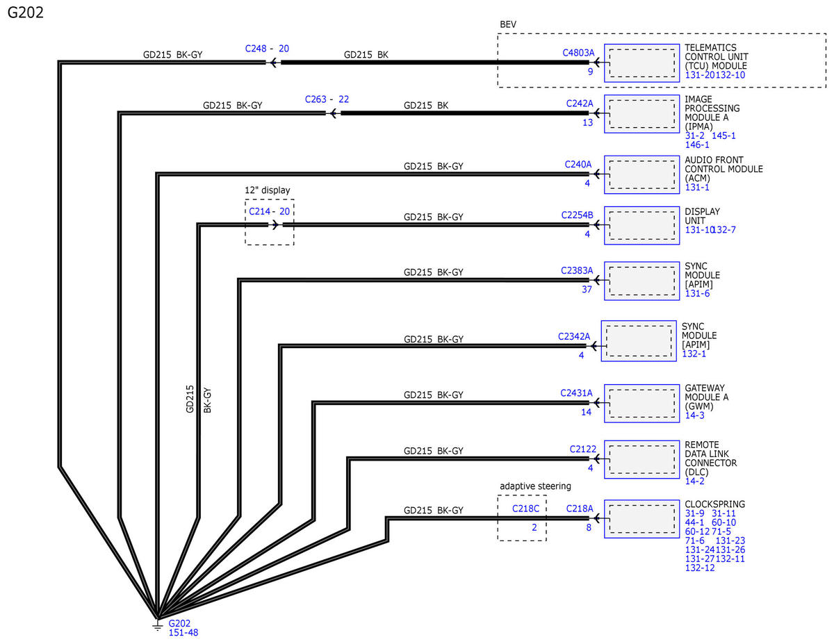The image size is (834, 644).
Task: Click the SYNC Module C2342A component box
Action: pyautogui.click(x=639, y=340)
